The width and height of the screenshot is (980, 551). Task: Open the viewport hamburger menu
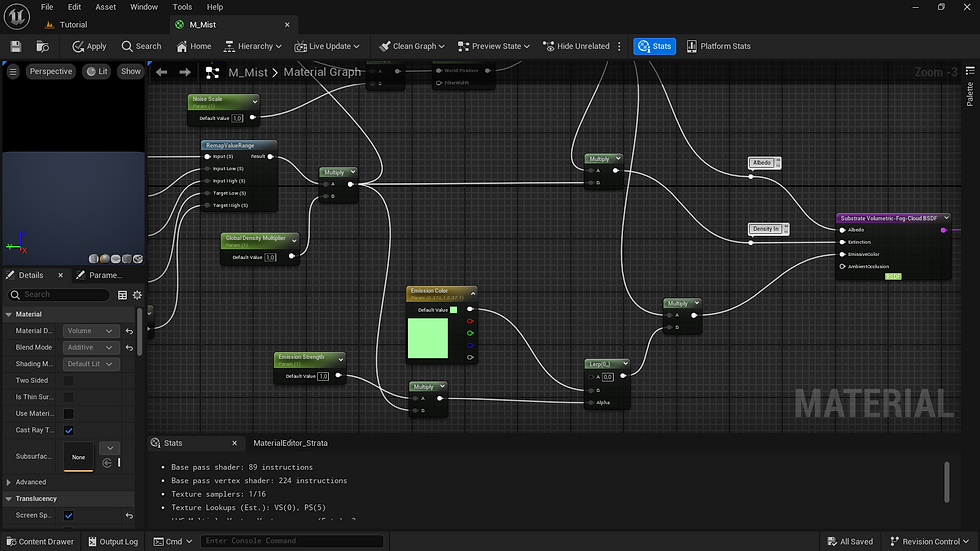[13, 72]
